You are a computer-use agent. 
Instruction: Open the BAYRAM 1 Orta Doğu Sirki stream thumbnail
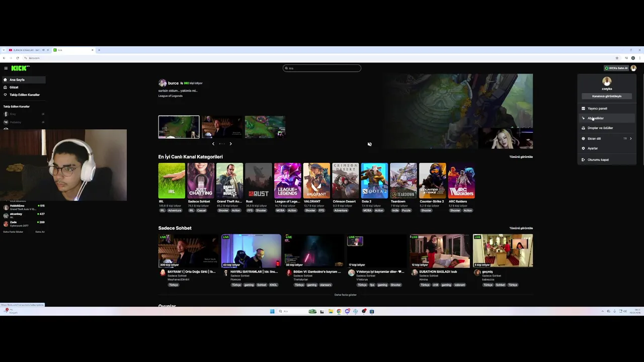(x=188, y=250)
